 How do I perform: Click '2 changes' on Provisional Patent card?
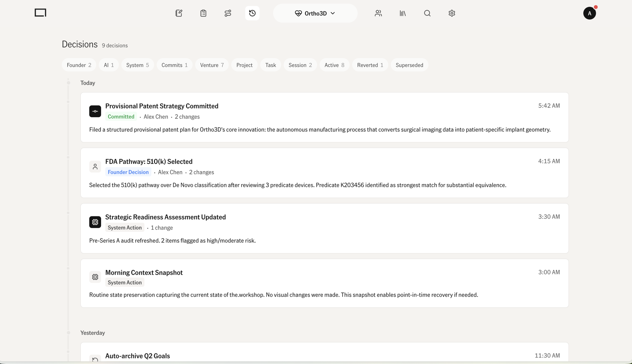(x=187, y=117)
